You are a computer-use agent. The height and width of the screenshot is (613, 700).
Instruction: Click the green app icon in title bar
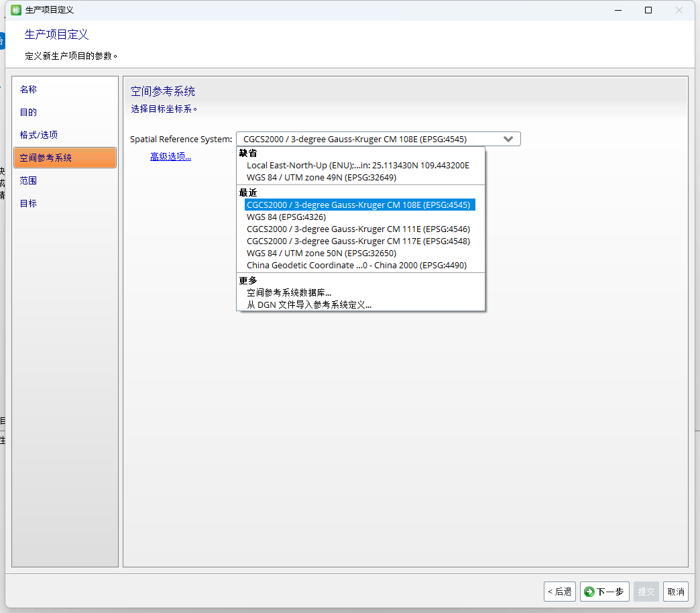tap(16, 10)
